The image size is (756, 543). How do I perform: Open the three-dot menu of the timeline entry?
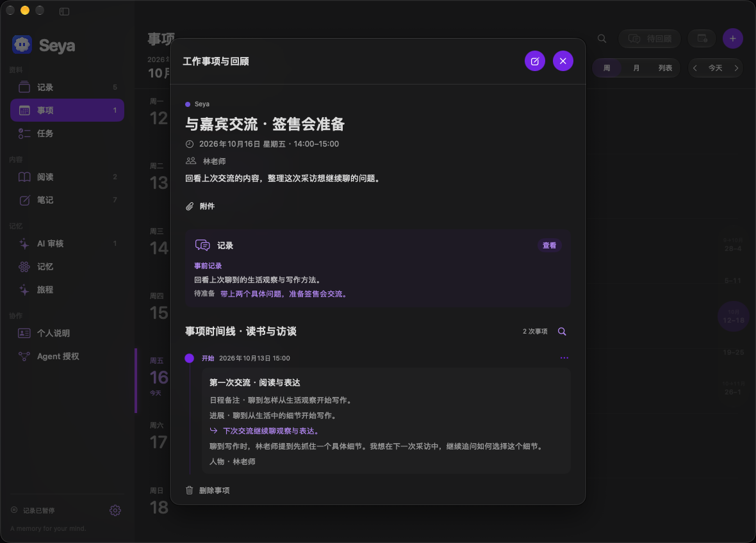click(x=564, y=358)
